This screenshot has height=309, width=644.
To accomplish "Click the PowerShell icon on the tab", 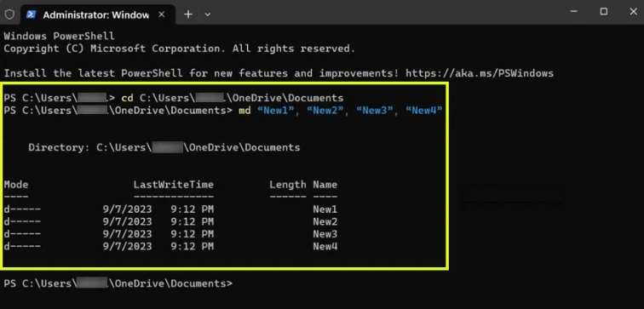I will click(x=31, y=14).
